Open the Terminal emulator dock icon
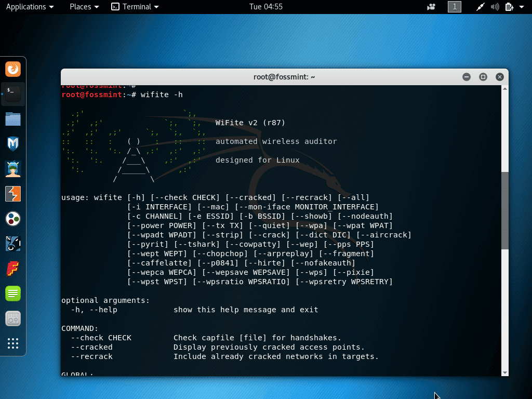 [12, 94]
